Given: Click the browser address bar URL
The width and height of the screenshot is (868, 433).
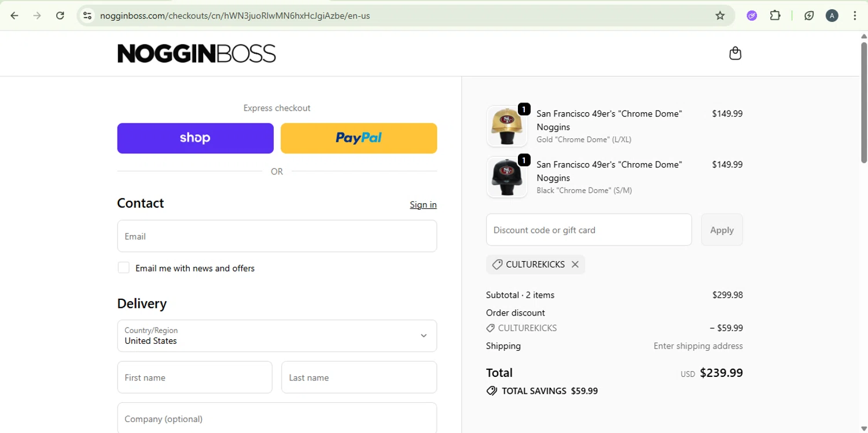Looking at the screenshot, I should tap(235, 16).
